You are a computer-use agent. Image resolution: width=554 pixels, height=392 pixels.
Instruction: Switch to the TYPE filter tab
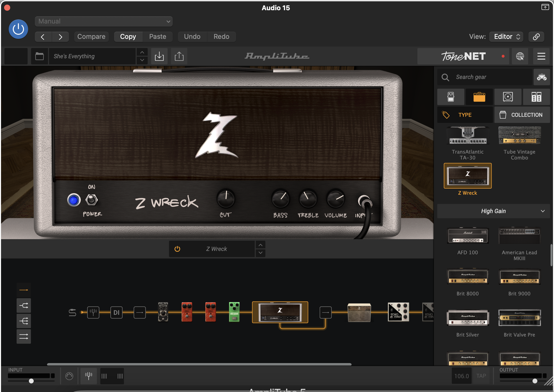(465, 115)
